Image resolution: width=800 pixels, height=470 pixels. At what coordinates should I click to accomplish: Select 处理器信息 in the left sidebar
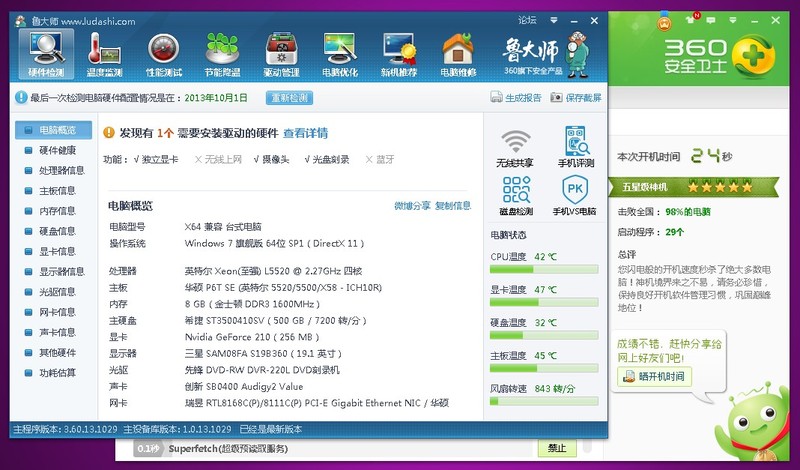coord(61,170)
